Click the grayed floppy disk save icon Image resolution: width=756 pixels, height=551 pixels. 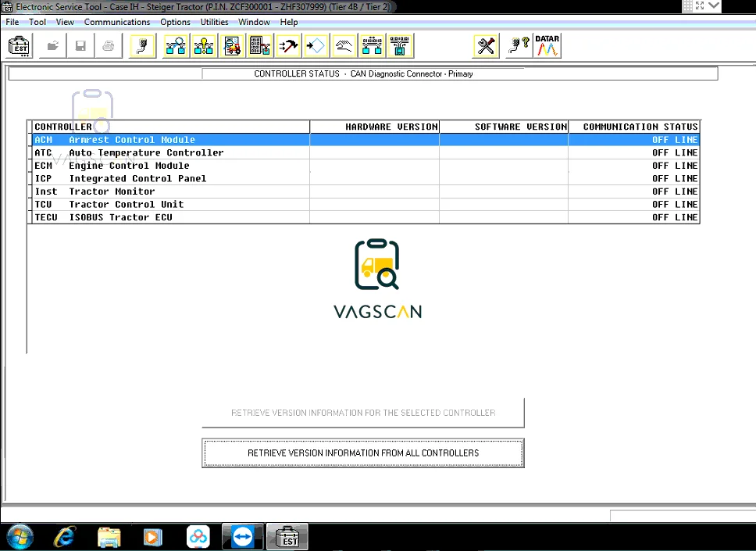(80, 46)
